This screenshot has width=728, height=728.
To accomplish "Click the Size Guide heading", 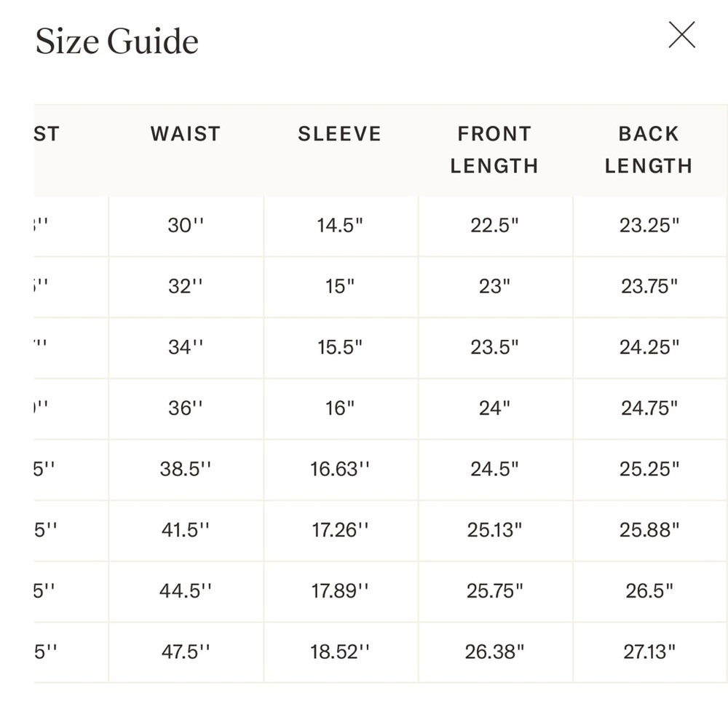I will 117,41.
